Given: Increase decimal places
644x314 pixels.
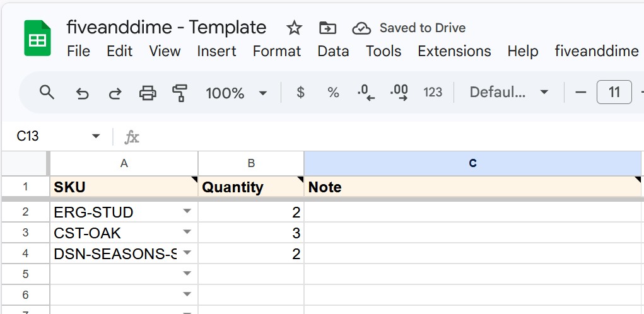Looking at the screenshot, I should pos(399,93).
